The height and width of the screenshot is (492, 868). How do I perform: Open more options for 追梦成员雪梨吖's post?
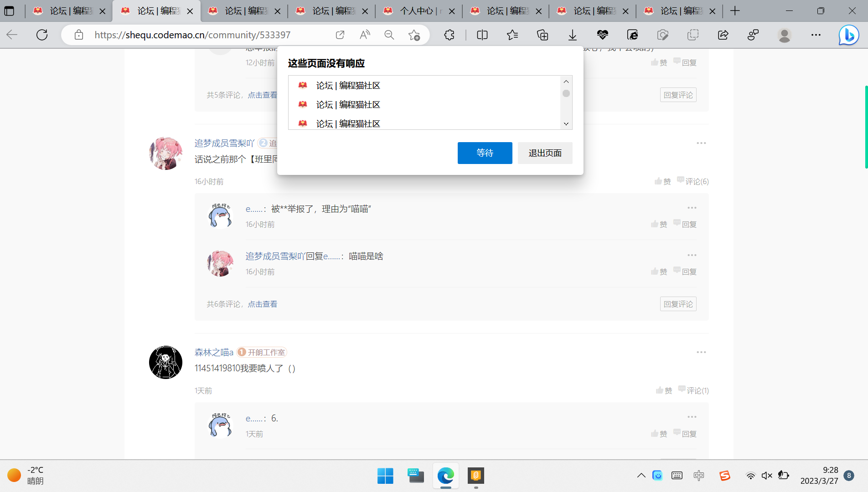click(x=701, y=143)
